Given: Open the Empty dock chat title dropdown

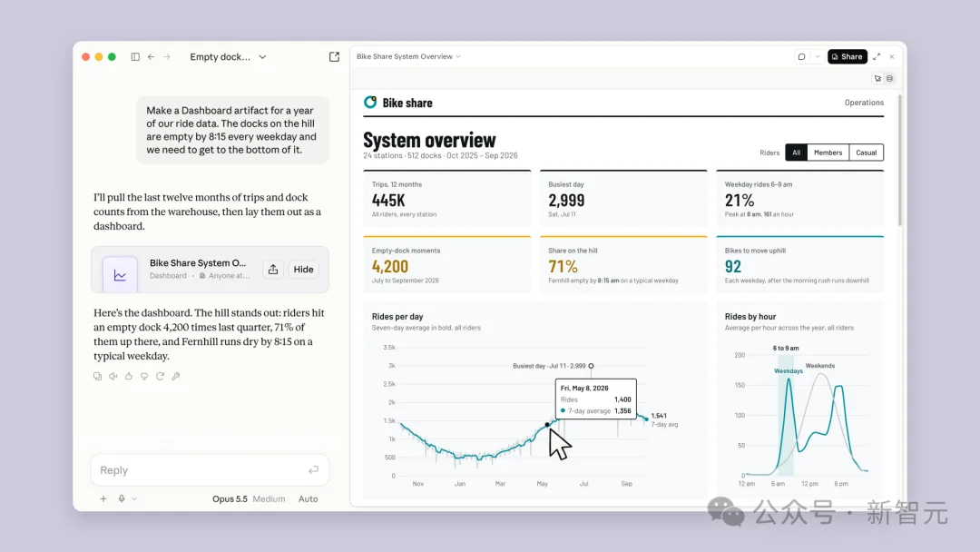Looking at the screenshot, I should (228, 57).
